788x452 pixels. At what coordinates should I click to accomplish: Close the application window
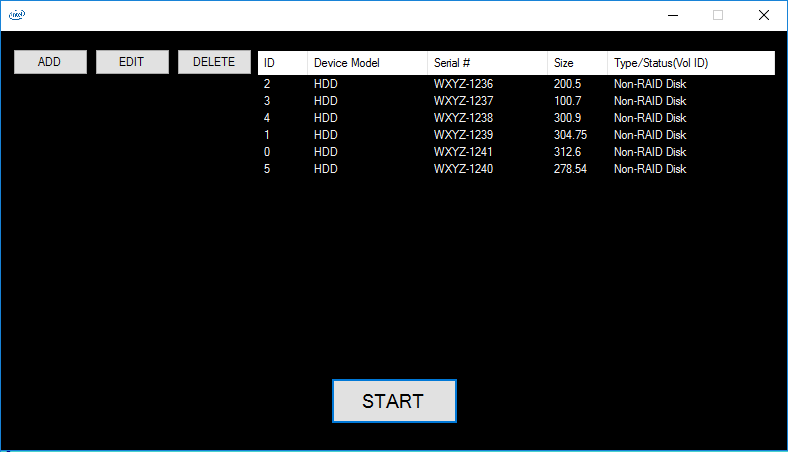(x=764, y=15)
